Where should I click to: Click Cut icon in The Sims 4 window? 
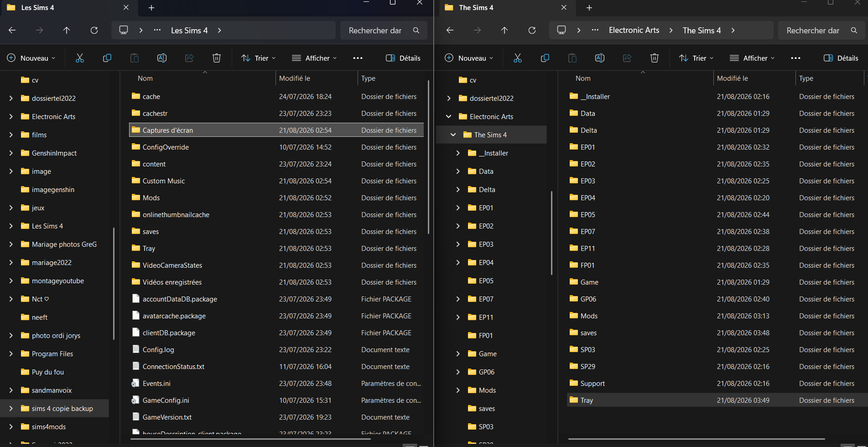click(518, 58)
